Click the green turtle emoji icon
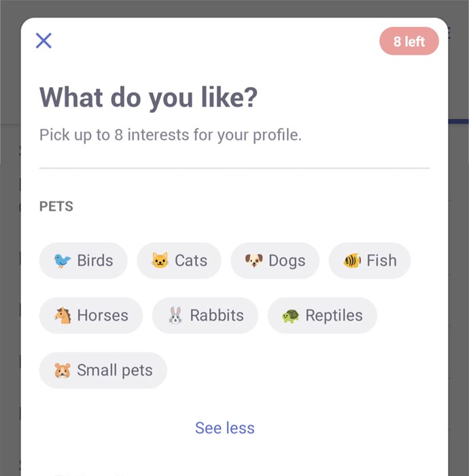 click(x=290, y=316)
